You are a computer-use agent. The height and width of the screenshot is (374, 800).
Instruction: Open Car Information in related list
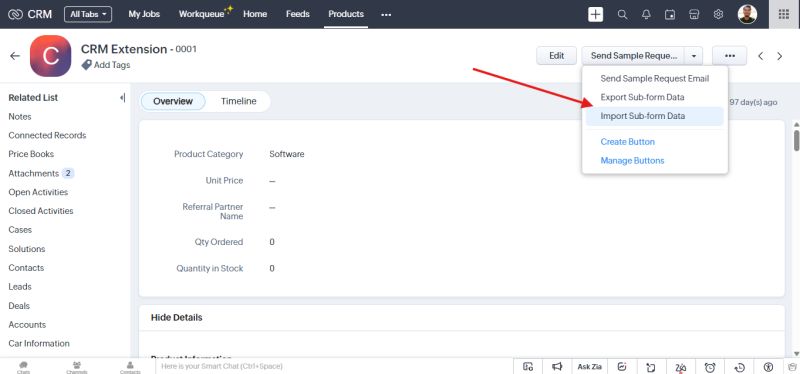39,343
